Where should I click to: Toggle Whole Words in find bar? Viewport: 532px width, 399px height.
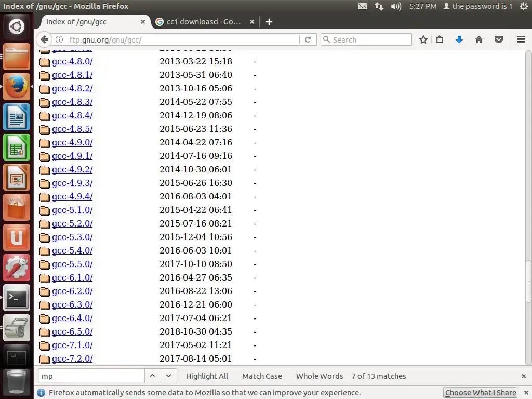point(320,376)
